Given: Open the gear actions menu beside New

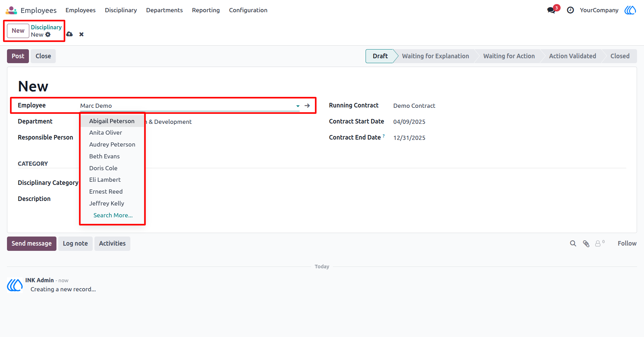Looking at the screenshot, I should (x=48, y=35).
